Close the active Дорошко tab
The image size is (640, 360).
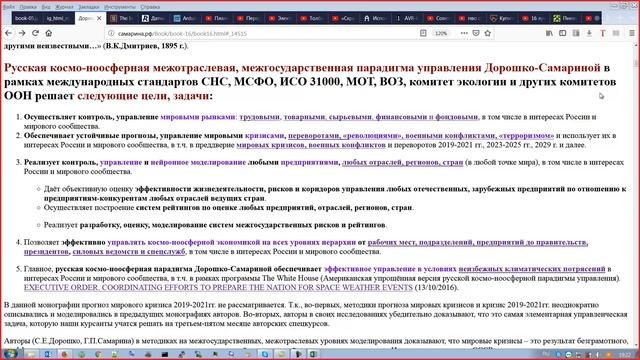pos(99,18)
